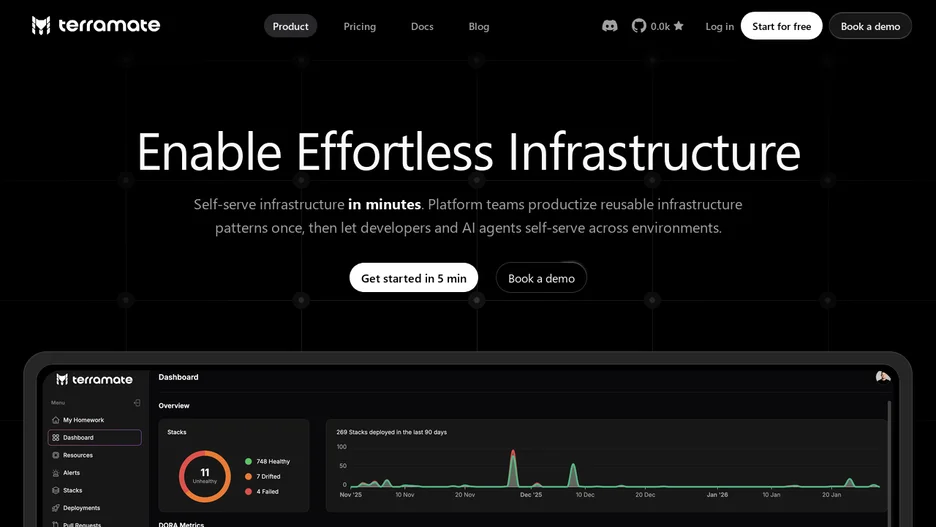This screenshot has width=936, height=527.
Task: Click the DORA Metrics heading
Action: pyautogui.click(x=181, y=525)
